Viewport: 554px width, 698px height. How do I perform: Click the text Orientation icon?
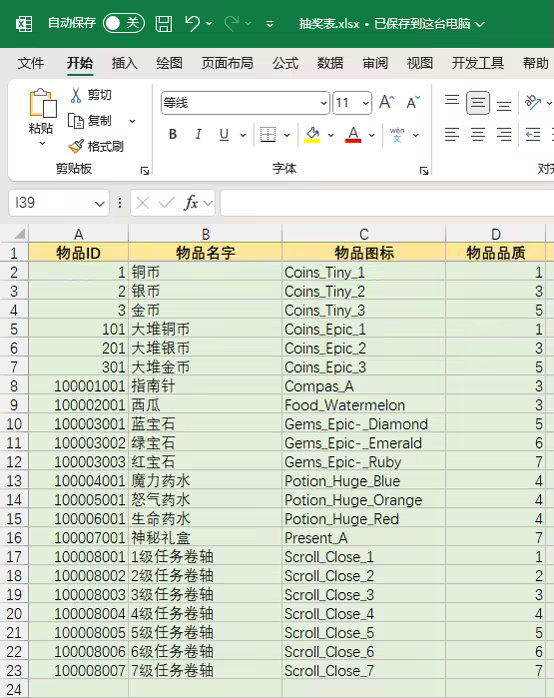tap(533, 102)
